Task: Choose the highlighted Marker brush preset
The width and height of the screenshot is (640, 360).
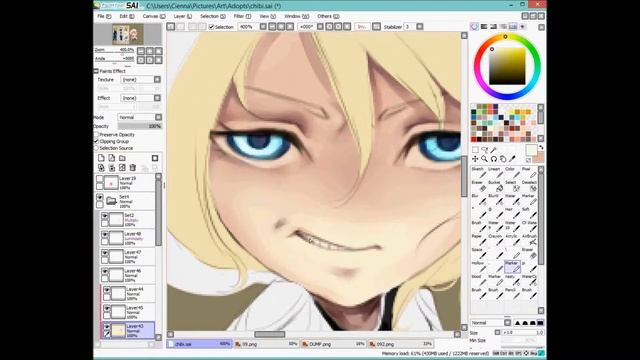Action: pos(512,267)
